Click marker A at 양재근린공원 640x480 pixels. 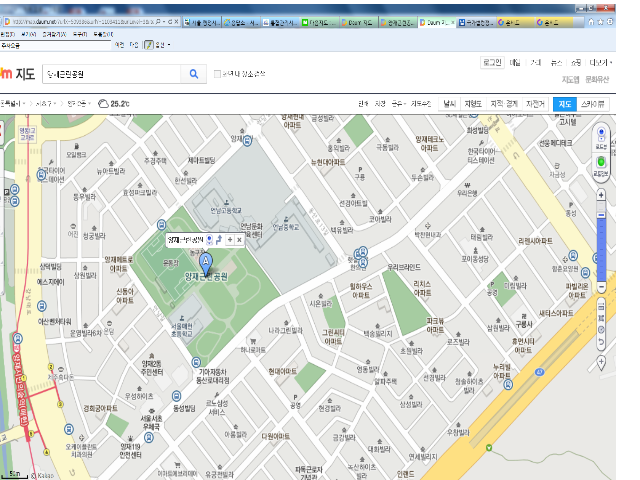coord(207,261)
